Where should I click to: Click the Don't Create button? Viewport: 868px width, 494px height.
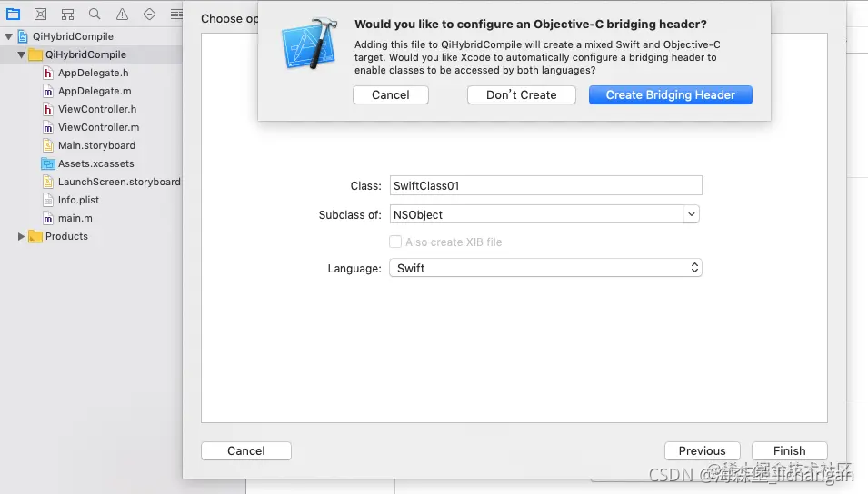point(522,94)
